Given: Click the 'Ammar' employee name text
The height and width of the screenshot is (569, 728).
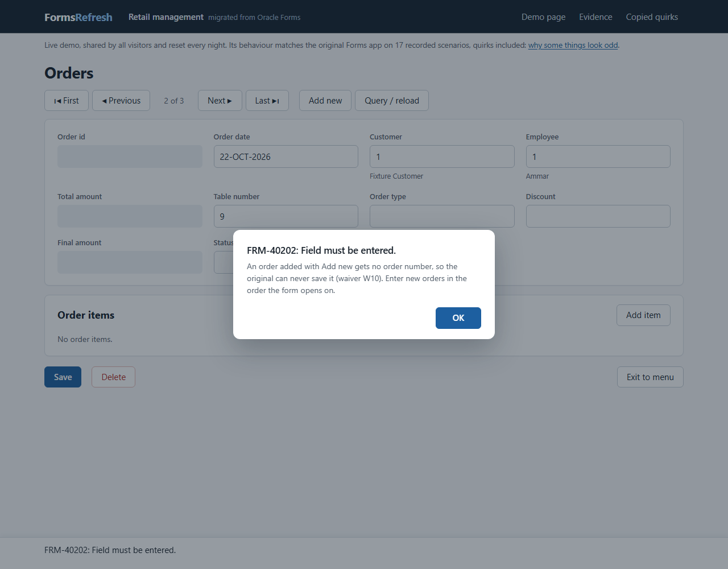Looking at the screenshot, I should 537,176.
